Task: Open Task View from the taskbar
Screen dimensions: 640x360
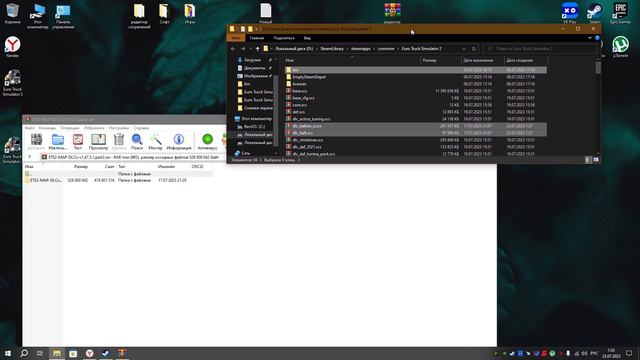Action: pos(40,353)
